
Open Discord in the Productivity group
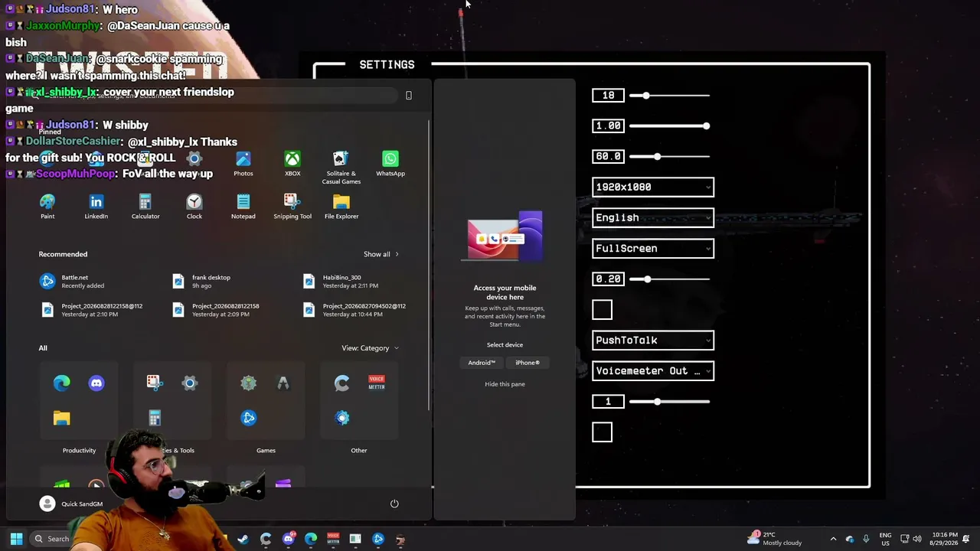pyautogui.click(x=96, y=383)
